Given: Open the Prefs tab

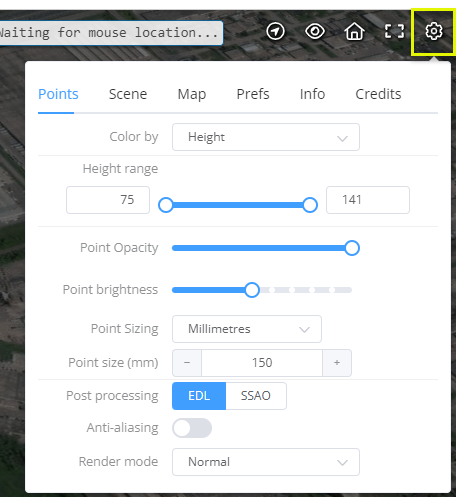Looking at the screenshot, I should (x=253, y=94).
